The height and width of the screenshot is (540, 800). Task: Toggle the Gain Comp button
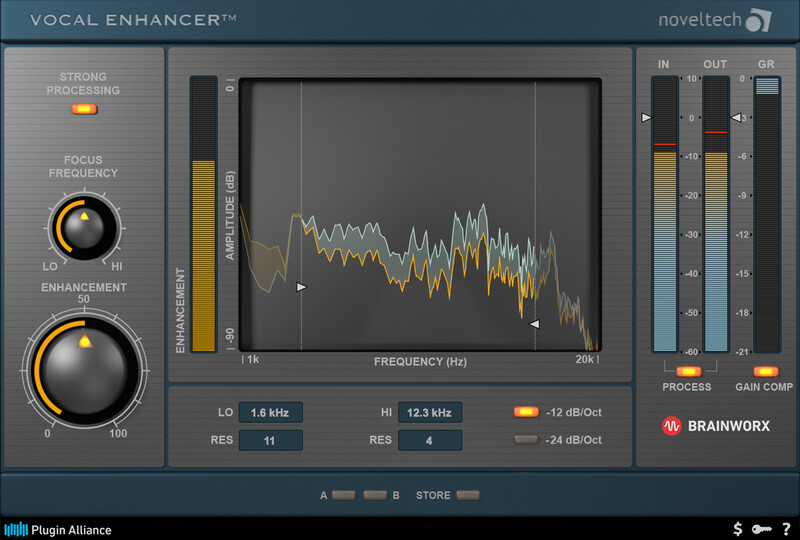tap(766, 372)
